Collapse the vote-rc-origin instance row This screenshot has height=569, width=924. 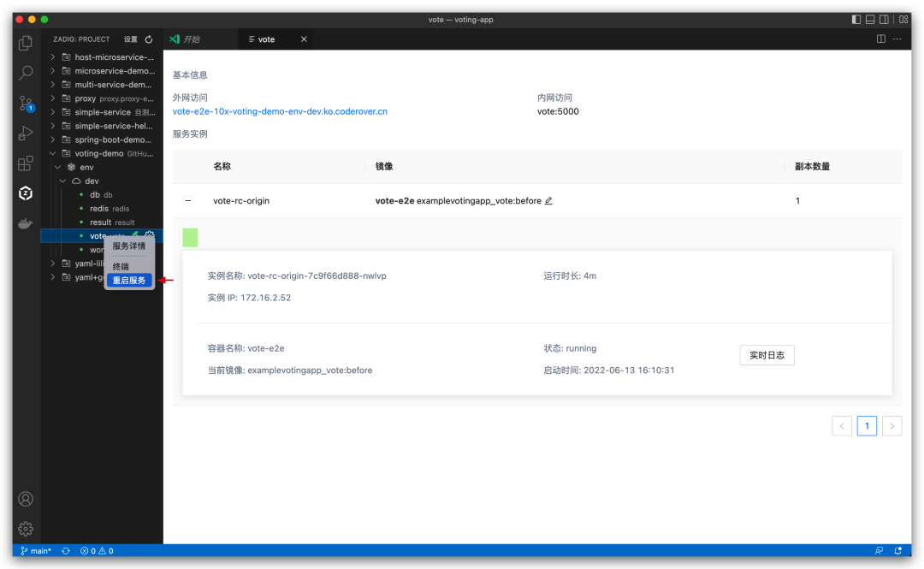[x=188, y=200]
